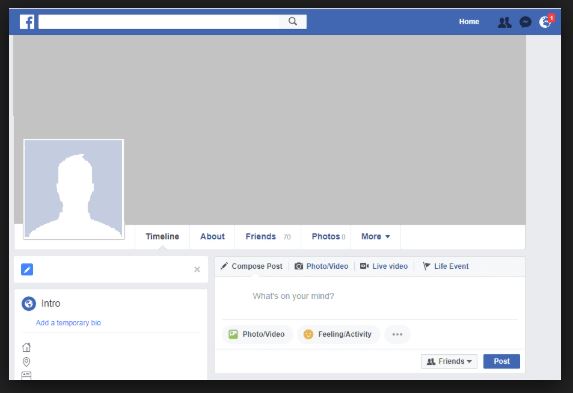Image resolution: width=573 pixels, height=393 pixels.
Task: Click the camera Photo/Video tab in composer
Action: [x=322, y=266]
